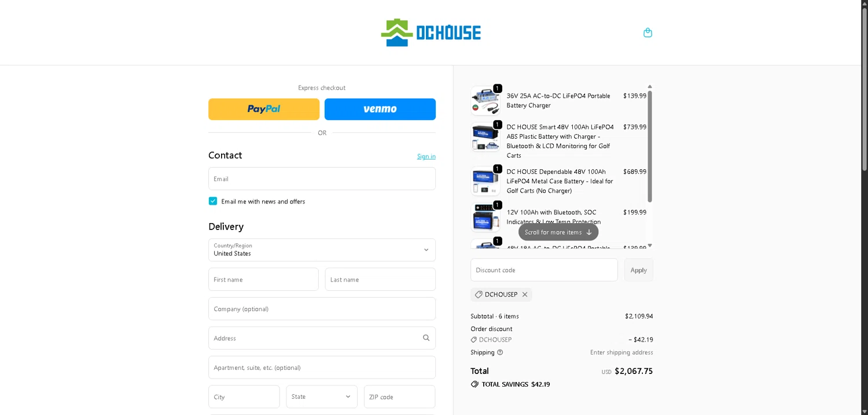Click the $199.99 price text
The height and width of the screenshot is (415, 868).
[x=635, y=212]
